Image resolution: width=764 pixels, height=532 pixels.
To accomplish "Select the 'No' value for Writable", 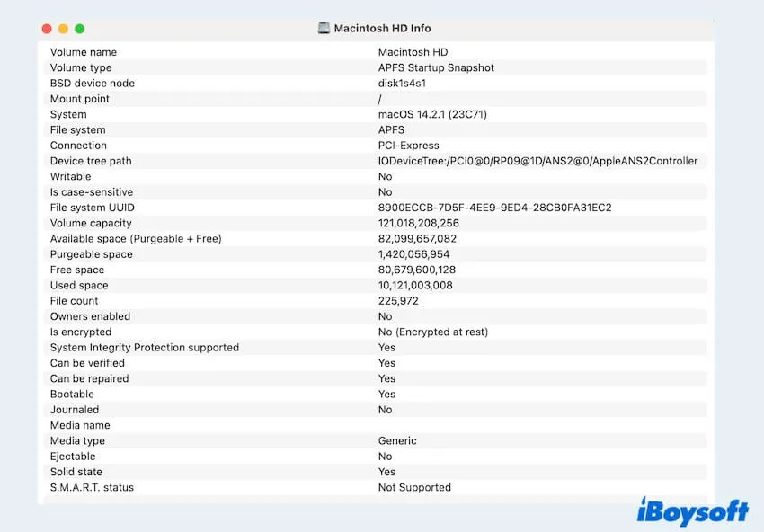I will click(386, 176).
